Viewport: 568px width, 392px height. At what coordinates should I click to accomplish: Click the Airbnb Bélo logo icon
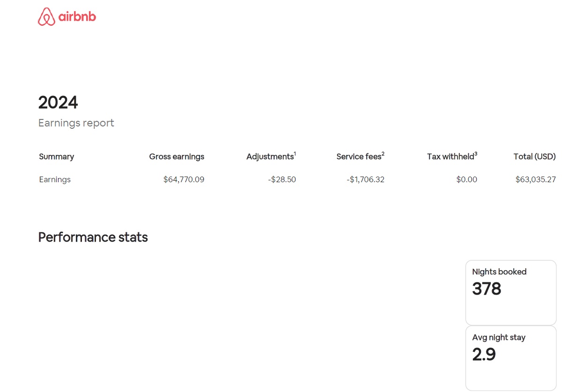pos(46,17)
